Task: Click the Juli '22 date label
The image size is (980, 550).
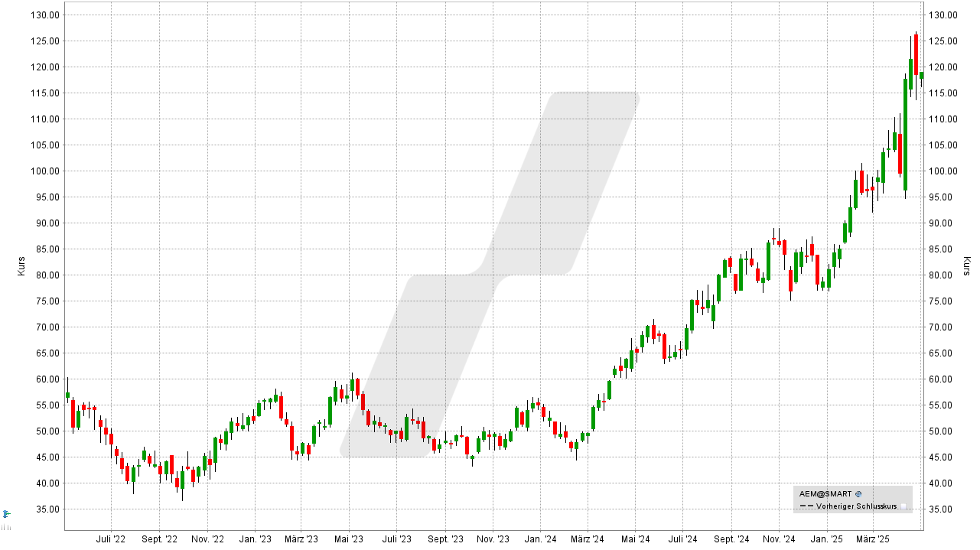Action: click(x=111, y=539)
